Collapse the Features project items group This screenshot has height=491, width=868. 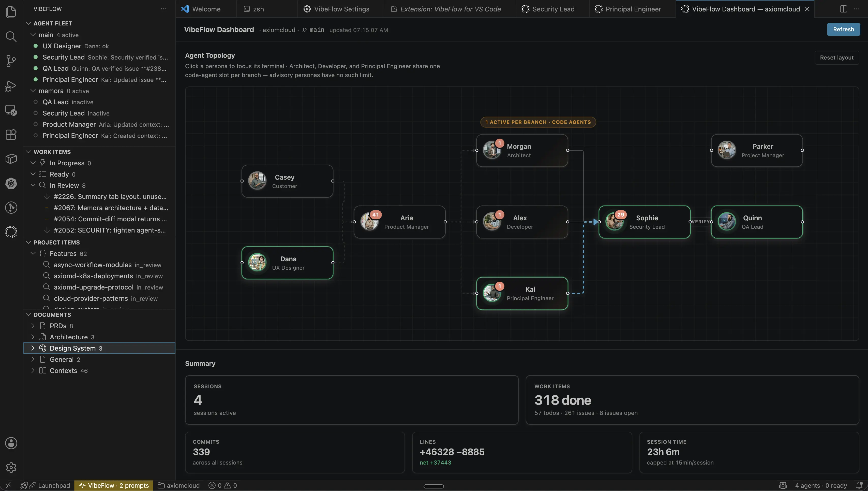tap(33, 253)
